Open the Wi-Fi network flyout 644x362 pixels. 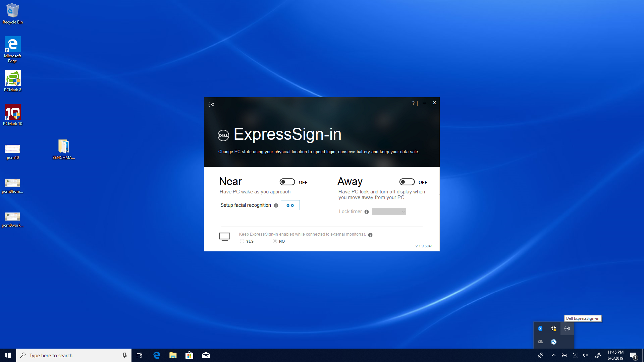[x=575, y=355]
